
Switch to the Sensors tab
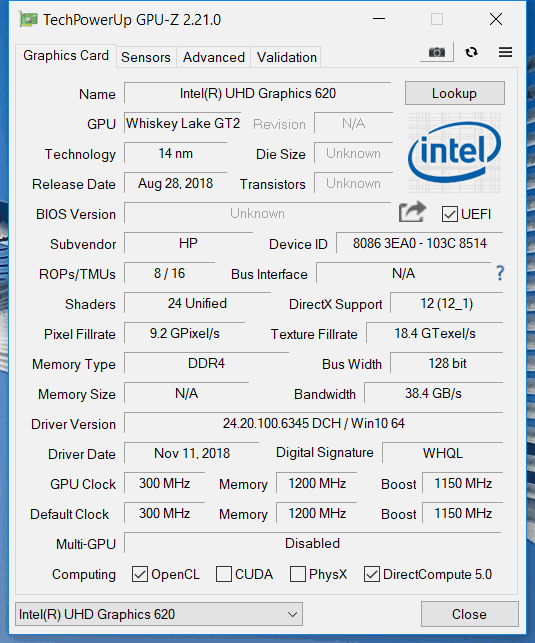pos(146,57)
